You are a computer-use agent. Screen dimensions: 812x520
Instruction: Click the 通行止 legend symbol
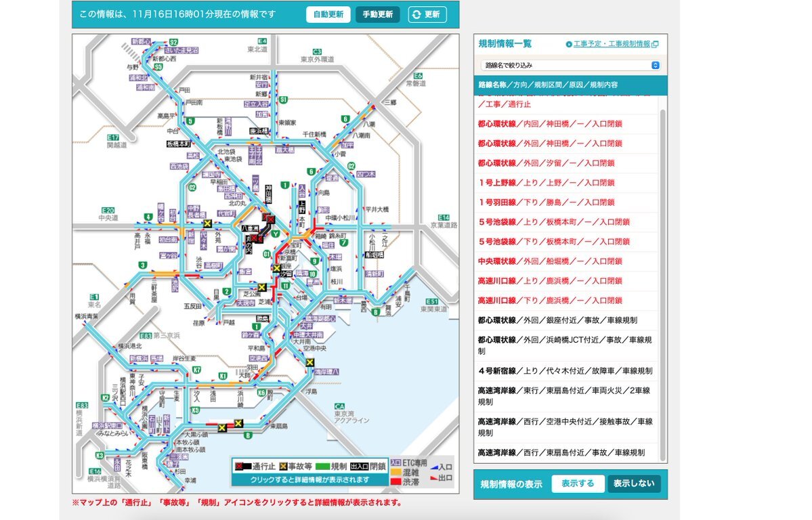pyautogui.click(x=243, y=466)
